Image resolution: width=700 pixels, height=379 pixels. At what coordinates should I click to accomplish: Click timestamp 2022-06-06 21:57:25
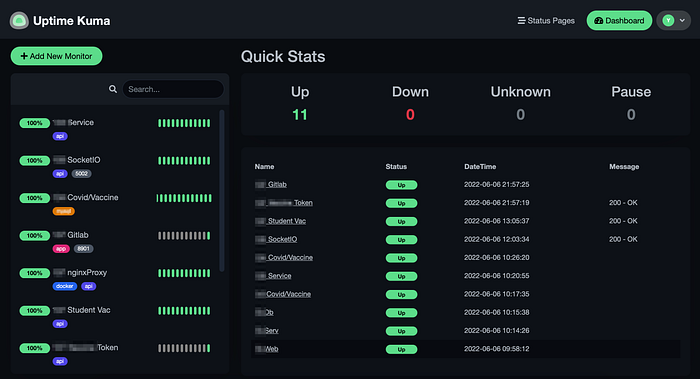click(x=496, y=184)
